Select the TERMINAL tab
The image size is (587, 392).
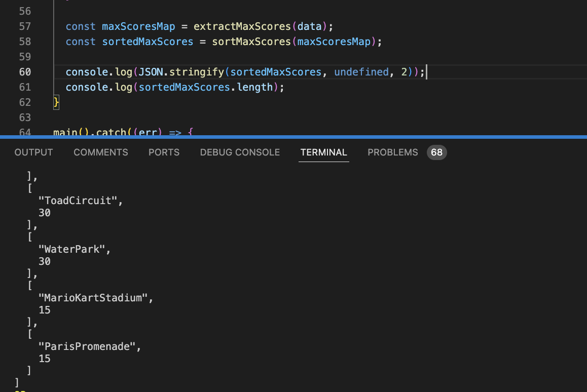tap(323, 152)
